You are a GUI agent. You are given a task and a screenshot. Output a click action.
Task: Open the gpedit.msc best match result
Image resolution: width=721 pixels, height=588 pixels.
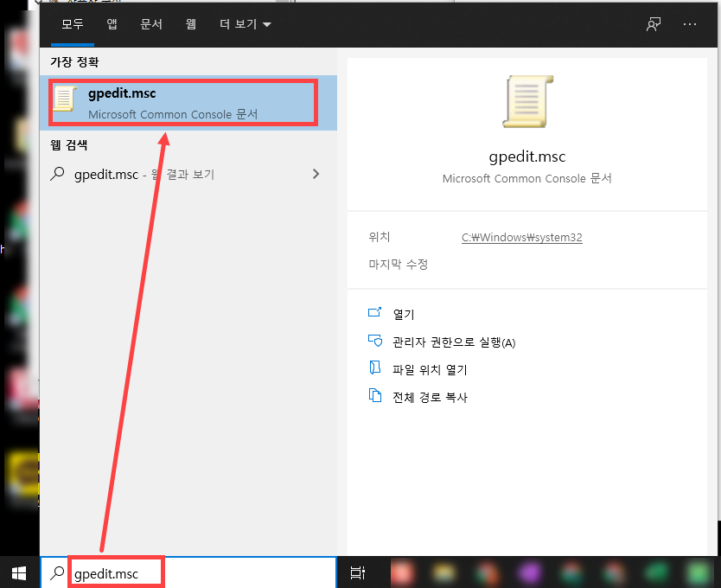pos(188,103)
